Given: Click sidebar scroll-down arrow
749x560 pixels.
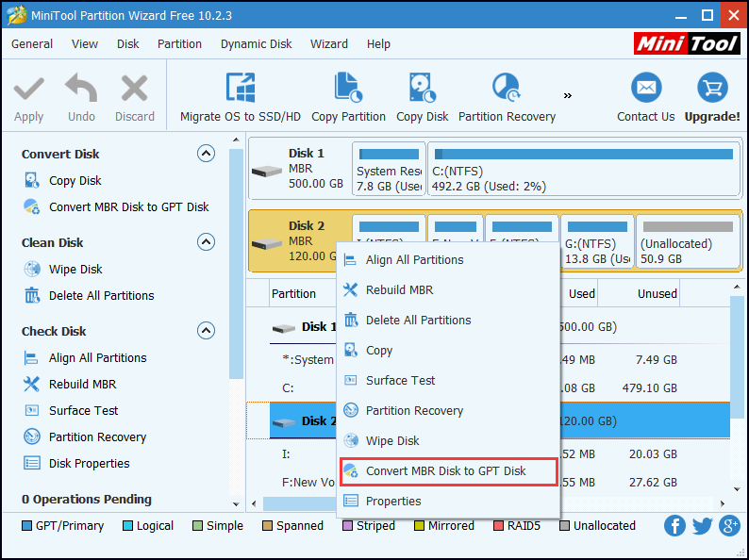Looking at the screenshot, I should click(x=236, y=504).
